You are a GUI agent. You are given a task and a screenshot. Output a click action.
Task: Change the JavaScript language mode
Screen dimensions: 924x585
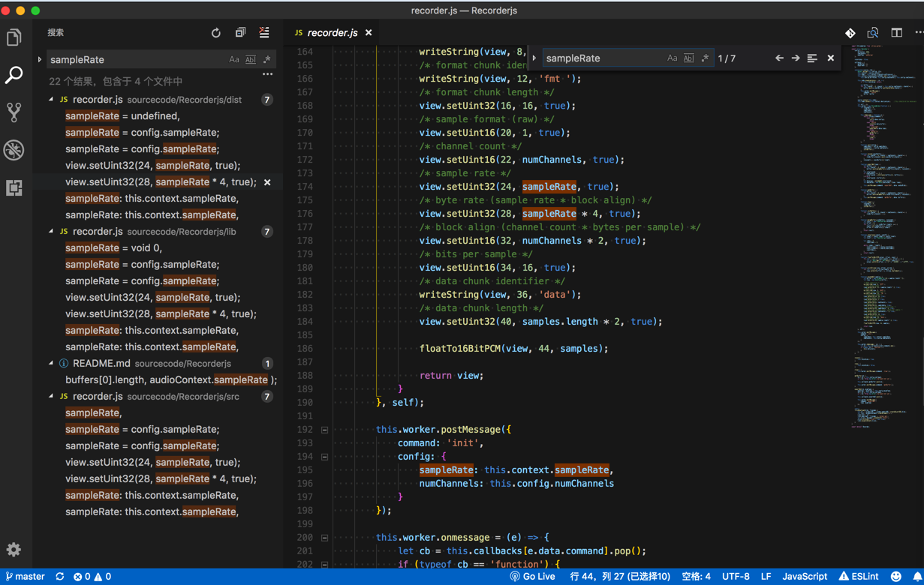[804, 577]
